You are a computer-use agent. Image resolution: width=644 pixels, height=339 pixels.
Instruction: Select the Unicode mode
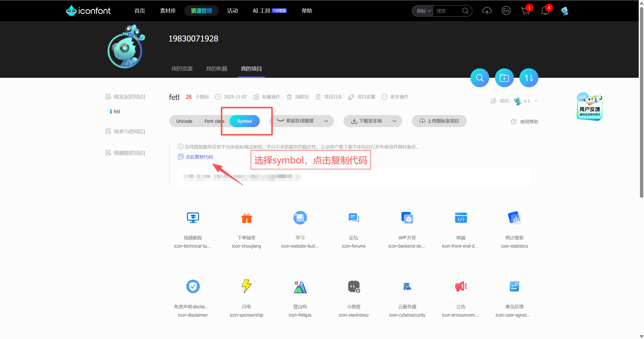[184, 121]
